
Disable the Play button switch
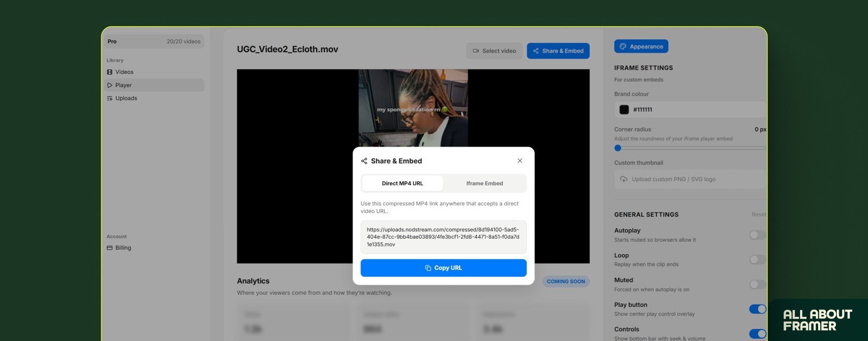coord(757,309)
